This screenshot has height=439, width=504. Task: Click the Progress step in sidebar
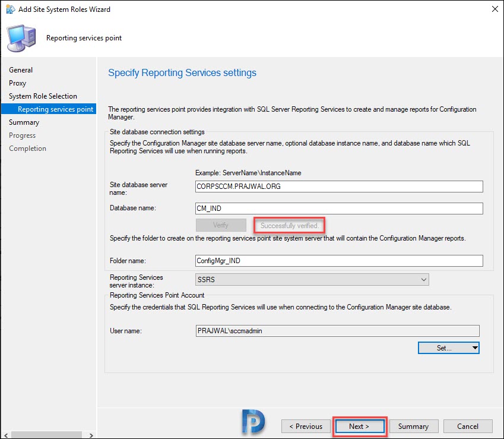pyautogui.click(x=22, y=135)
